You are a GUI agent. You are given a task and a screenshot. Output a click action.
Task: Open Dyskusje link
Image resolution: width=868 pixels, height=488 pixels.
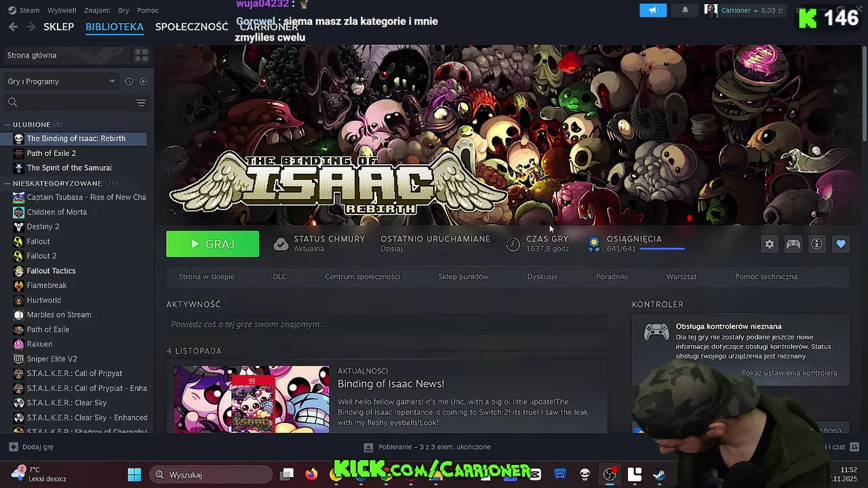pyautogui.click(x=542, y=277)
